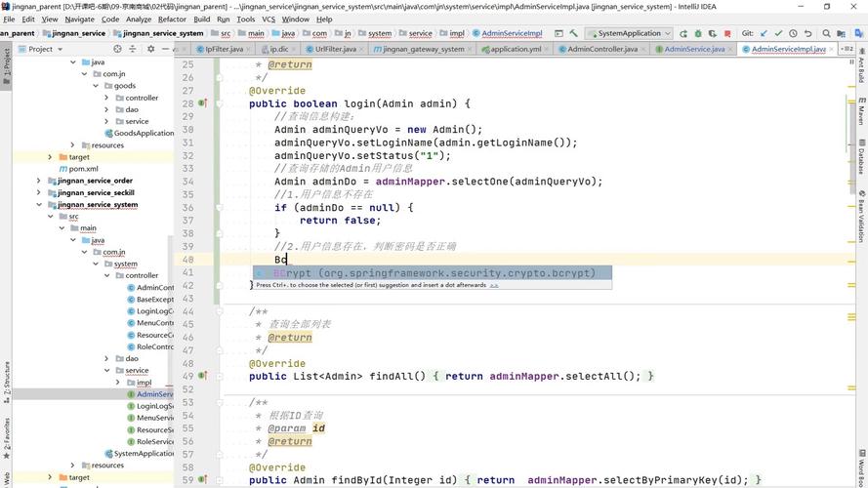Collapse the system controller folder
The image size is (868, 488).
(106, 275)
